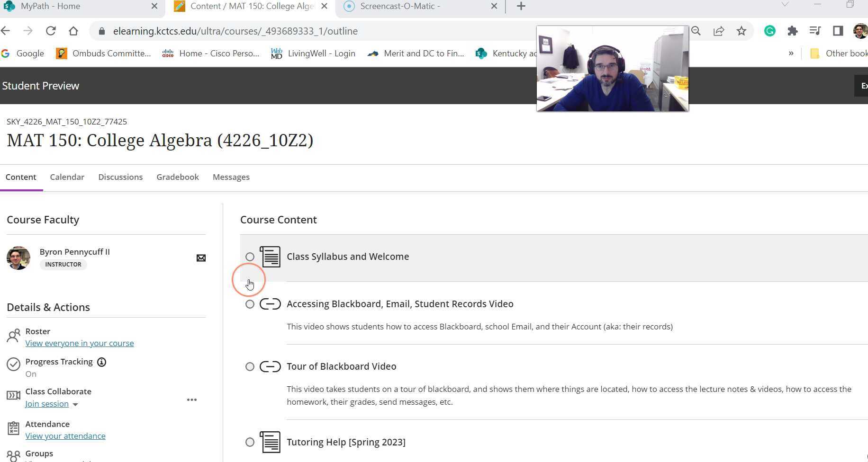Open the Discussions tab
The width and height of the screenshot is (868, 462).
pyautogui.click(x=120, y=177)
